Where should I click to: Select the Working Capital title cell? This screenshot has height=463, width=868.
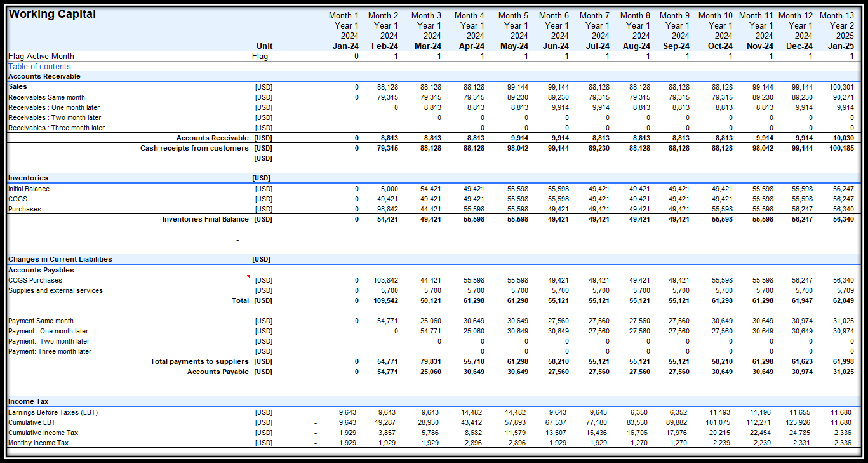click(52, 15)
